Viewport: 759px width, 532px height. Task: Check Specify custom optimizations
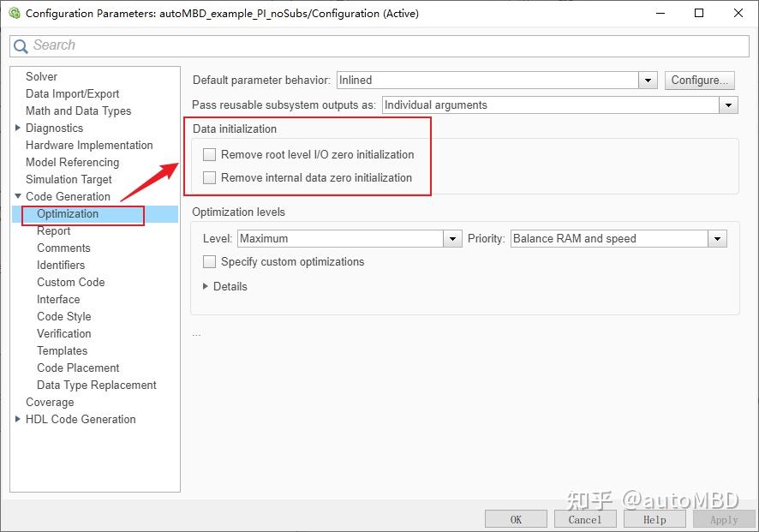(x=209, y=262)
